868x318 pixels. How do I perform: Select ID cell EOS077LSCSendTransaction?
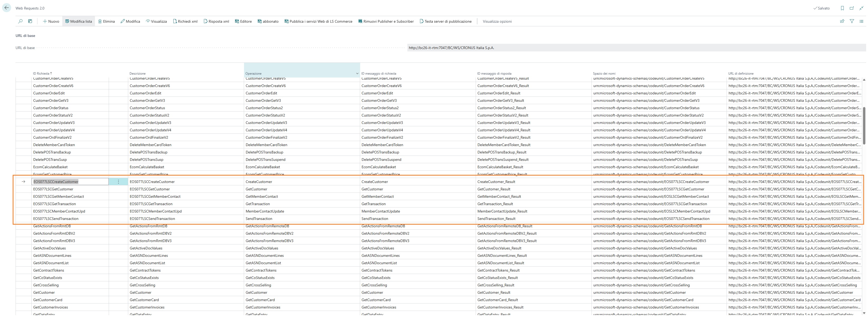tap(70, 219)
